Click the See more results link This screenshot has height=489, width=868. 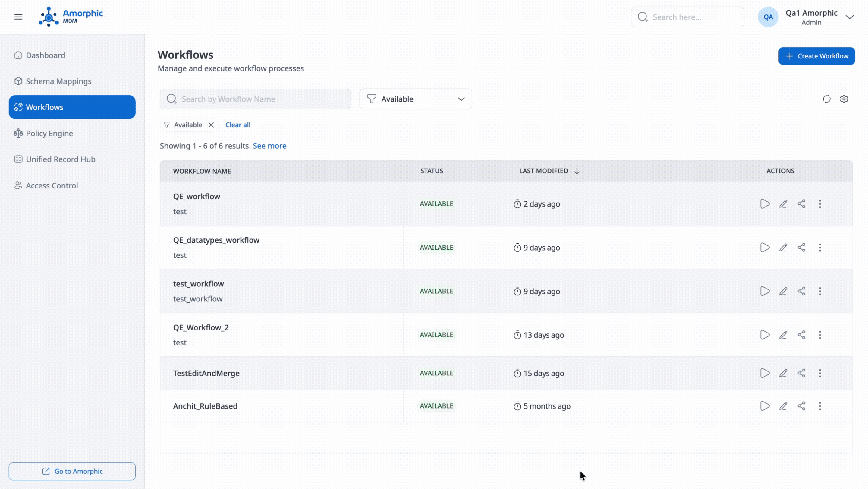coord(269,146)
